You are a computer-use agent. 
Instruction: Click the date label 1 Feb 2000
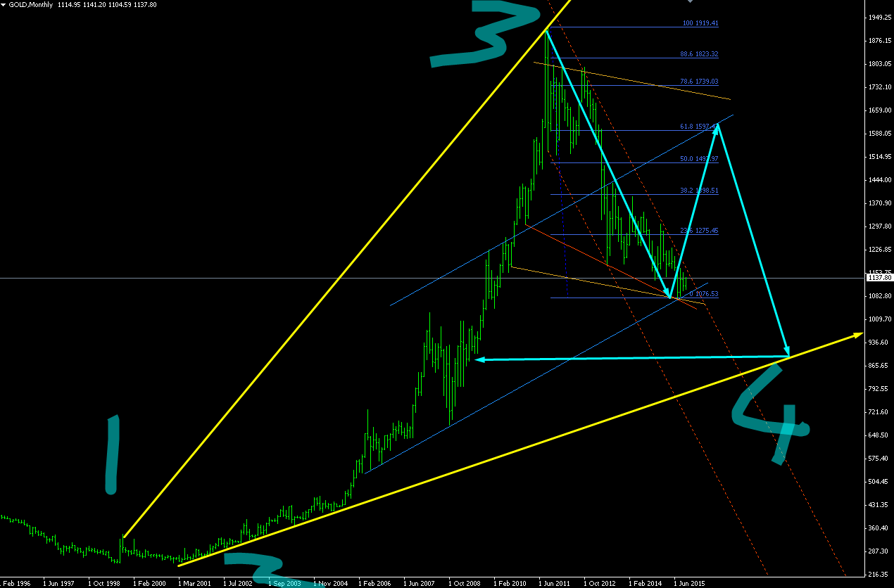149,583
